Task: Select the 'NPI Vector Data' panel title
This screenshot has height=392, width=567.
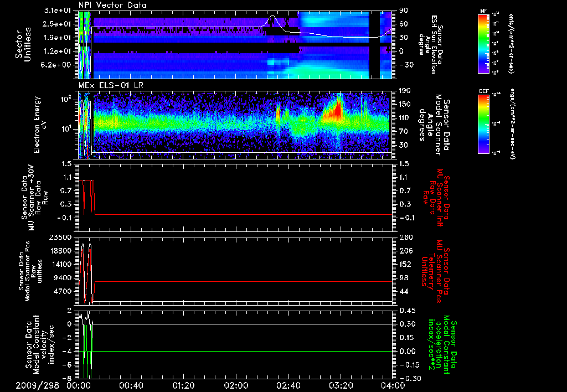Action: coord(112,5)
